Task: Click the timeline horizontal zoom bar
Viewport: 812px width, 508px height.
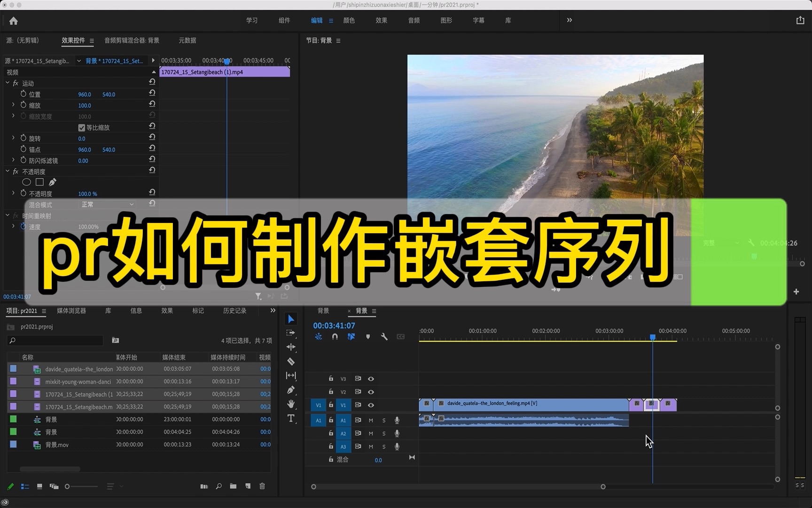Action: 458,487
